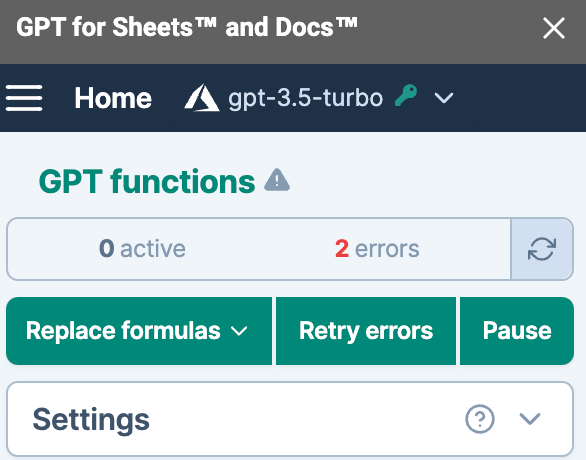Click the Settings panel header

tap(290, 419)
